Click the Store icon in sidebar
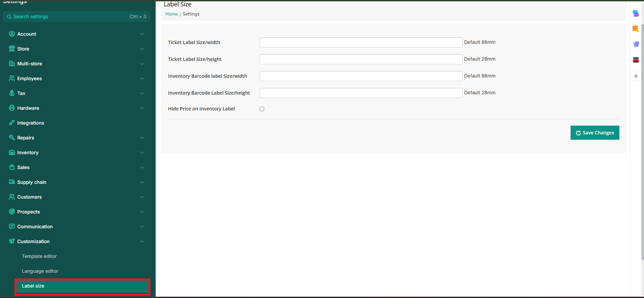 point(12,48)
